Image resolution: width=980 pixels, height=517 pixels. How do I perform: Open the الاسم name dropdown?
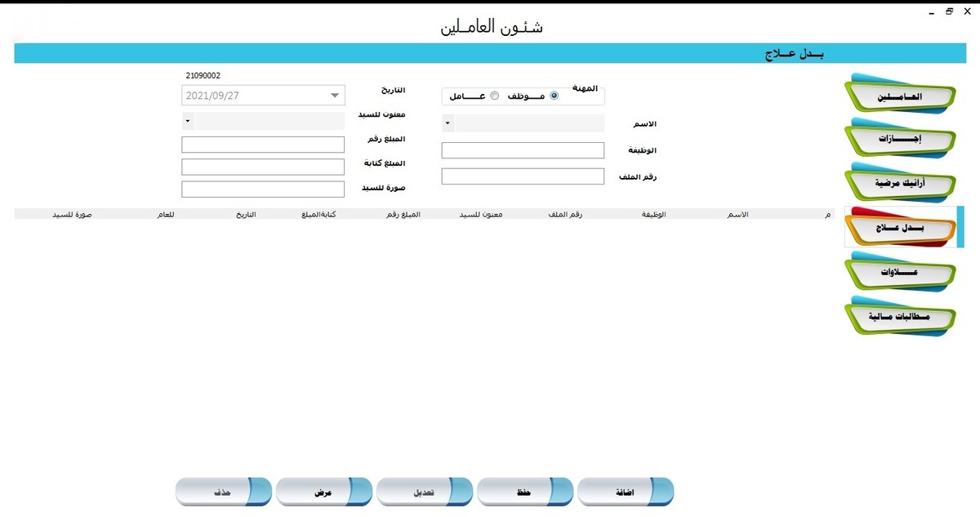coord(447,123)
